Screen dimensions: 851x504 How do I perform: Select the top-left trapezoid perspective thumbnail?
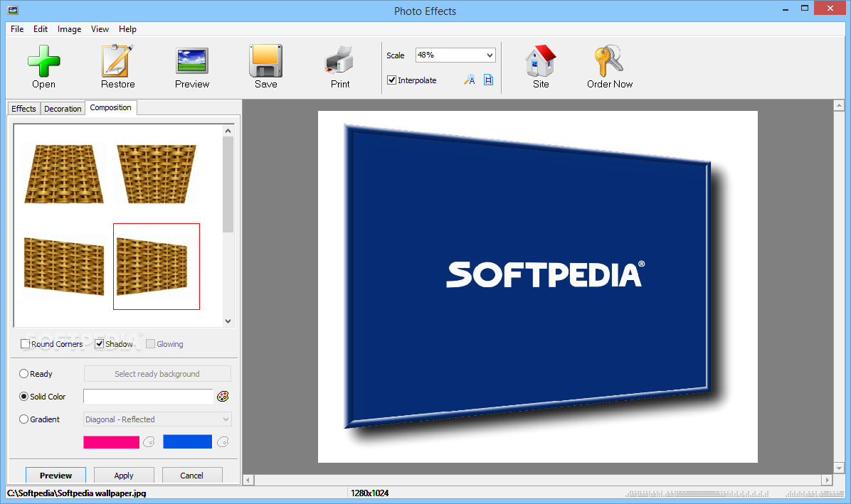point(64,174)
